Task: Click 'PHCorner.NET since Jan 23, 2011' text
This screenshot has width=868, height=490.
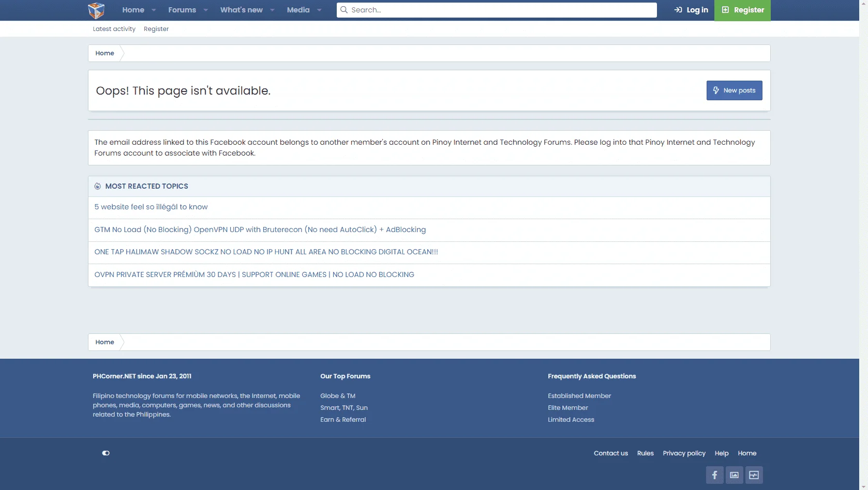Action: [142, 376]
